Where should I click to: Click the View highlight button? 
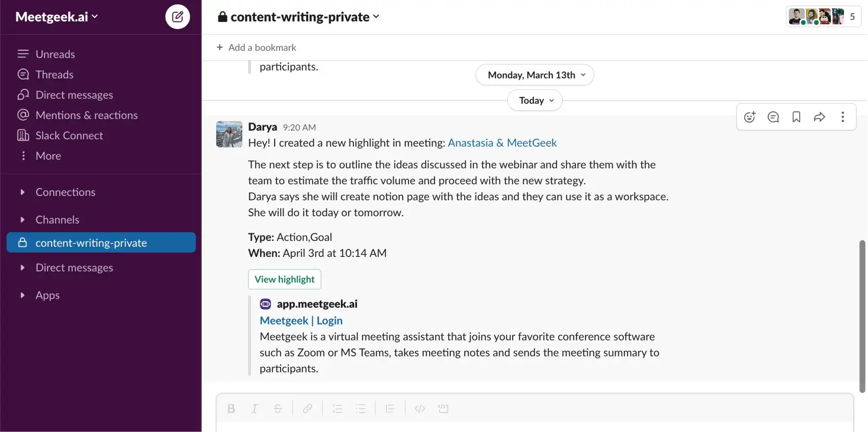click(284, 279)
